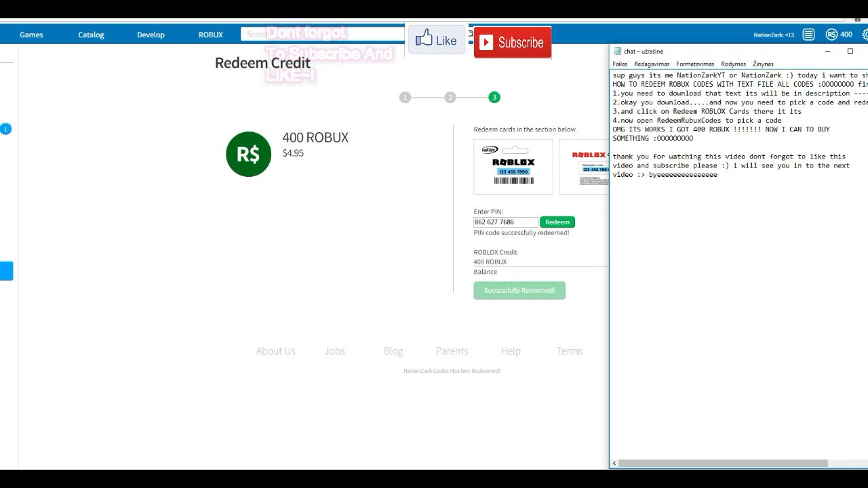Screen dimensions: 868x488
Task: Open the Parents footer link
Action: point(452,351)
